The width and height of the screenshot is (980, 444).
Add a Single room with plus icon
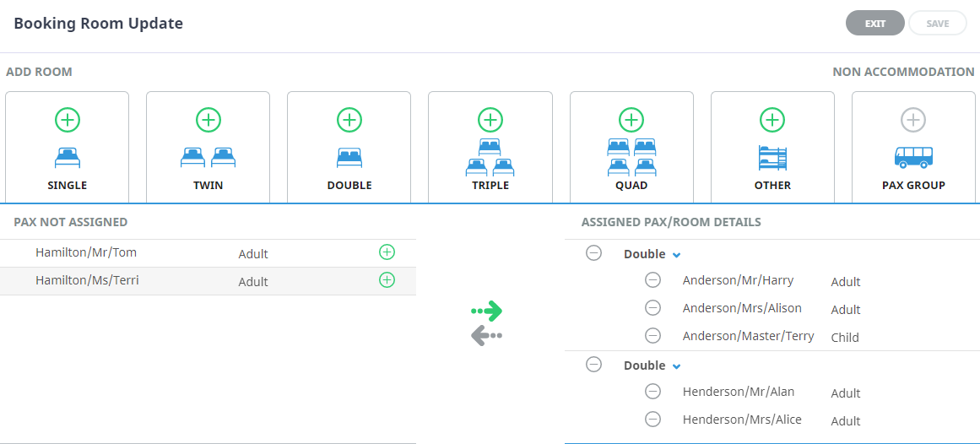(x=68, y=120)
